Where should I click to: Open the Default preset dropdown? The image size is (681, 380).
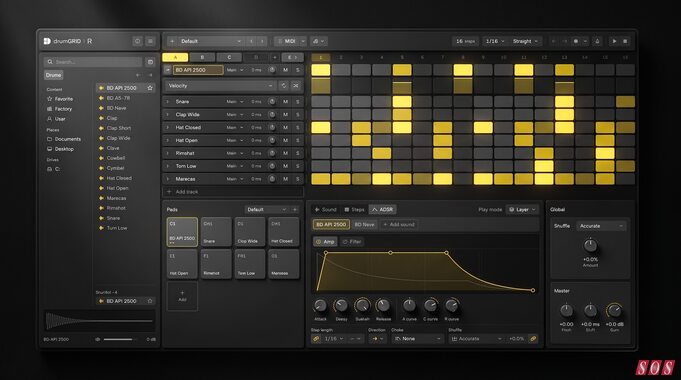211,41
